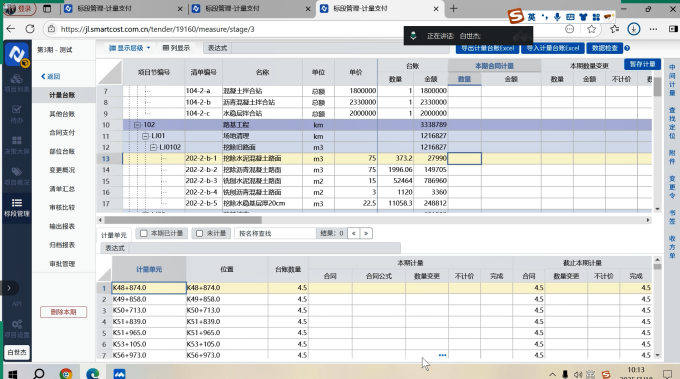Click 导入计量台账Excel button
680x379 pixels.
(553, 48)
